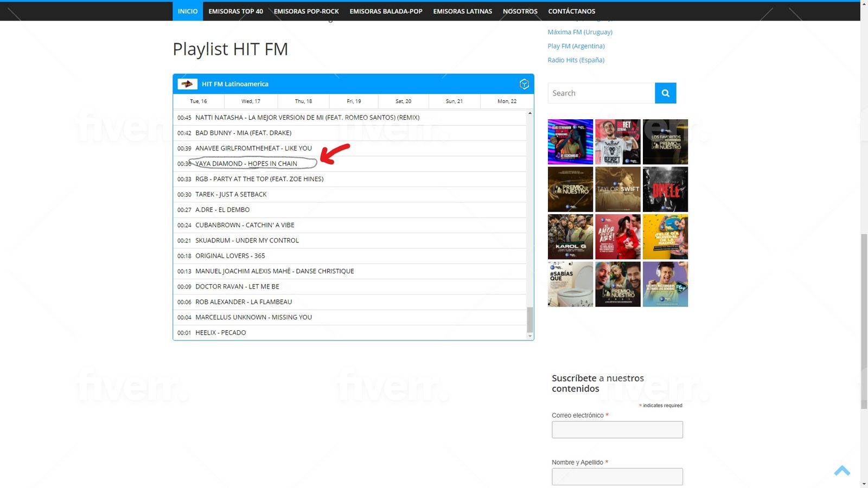Click the blue search magnifier button
The image size is (868, 488).
665,93
